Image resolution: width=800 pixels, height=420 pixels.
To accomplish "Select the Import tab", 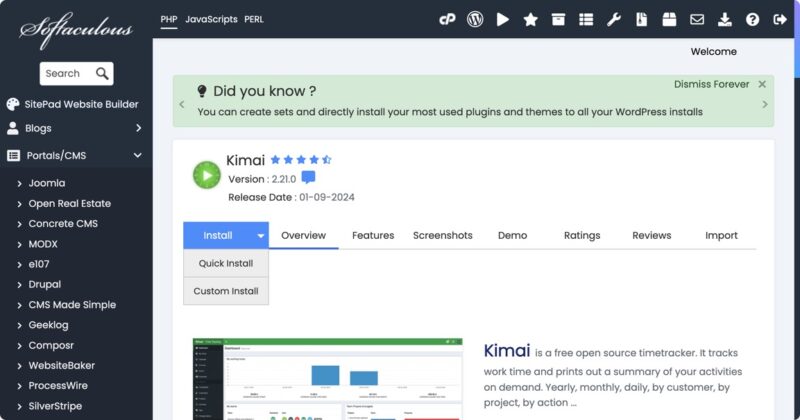I will [x=721, y=235].
